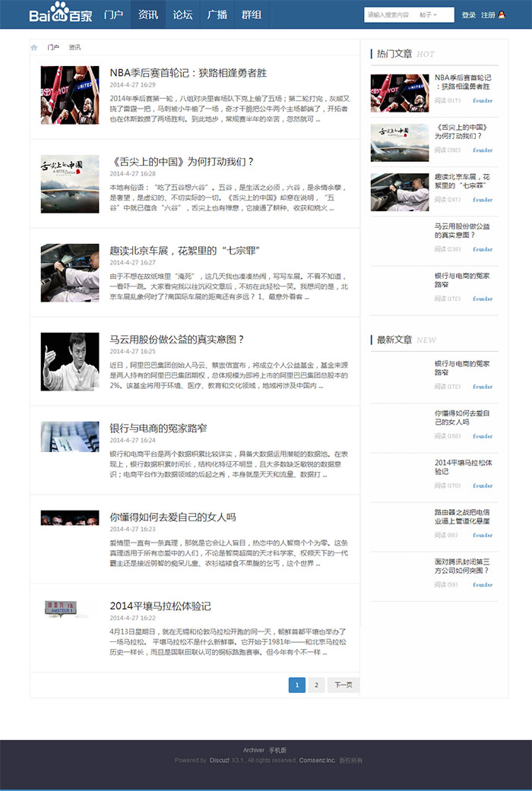532x791 pixels.
Task: Go to the 群组 navigation tab
Action: pos(252,14)
